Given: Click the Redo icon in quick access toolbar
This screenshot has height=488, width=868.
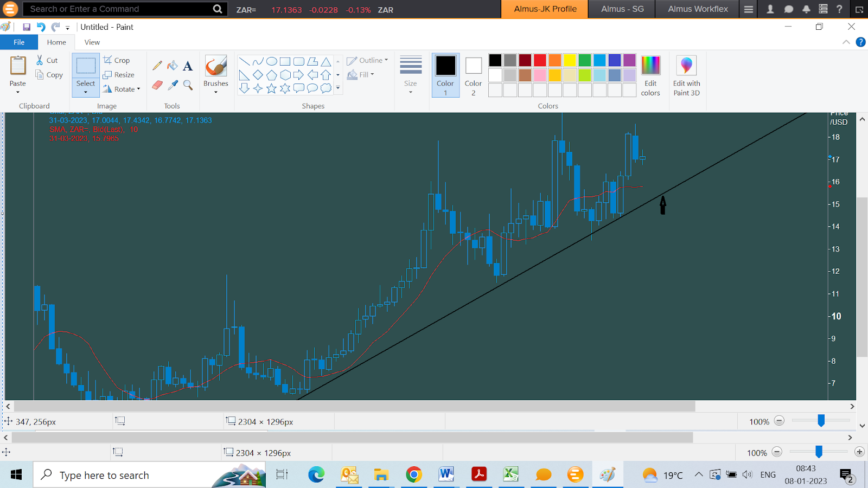Looking at the screenshot, I should coord(55,27).
